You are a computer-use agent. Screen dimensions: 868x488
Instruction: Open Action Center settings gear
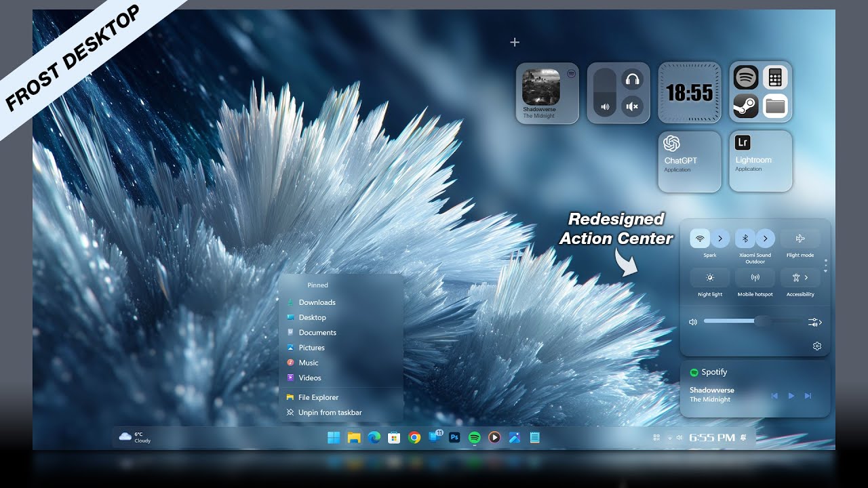(x=817, y=346)
